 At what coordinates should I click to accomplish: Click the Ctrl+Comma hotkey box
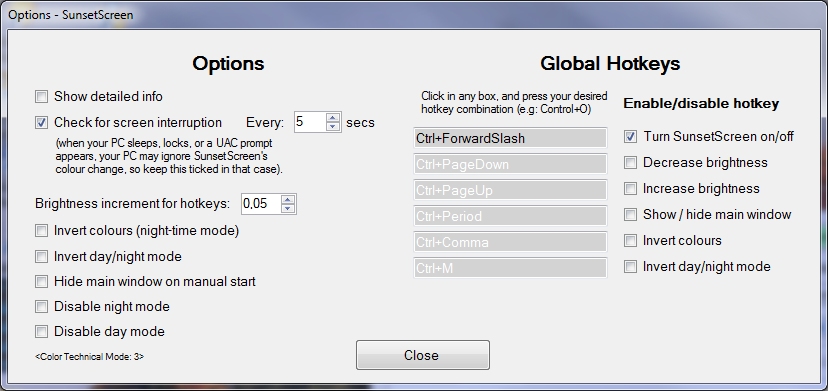pos(510,242)
